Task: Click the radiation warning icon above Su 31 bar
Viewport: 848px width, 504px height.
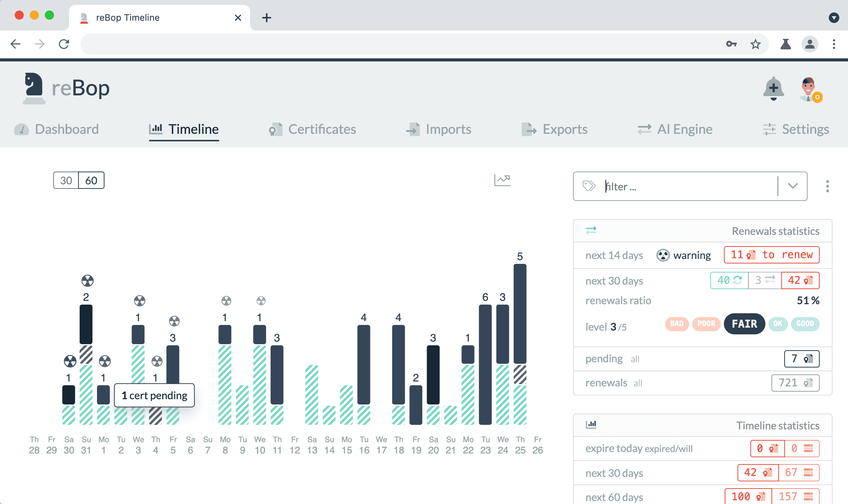Action: click(x=88, y=280)
